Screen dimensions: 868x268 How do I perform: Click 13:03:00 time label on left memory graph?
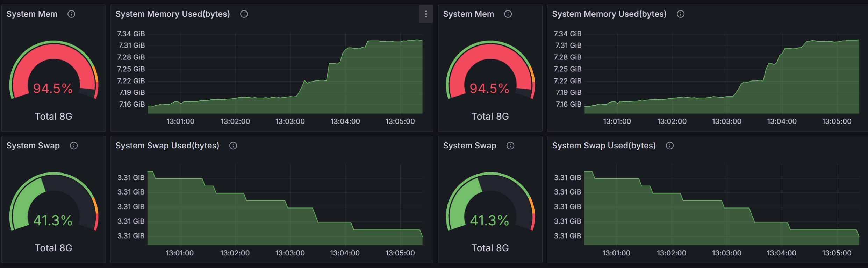point(290,121)
